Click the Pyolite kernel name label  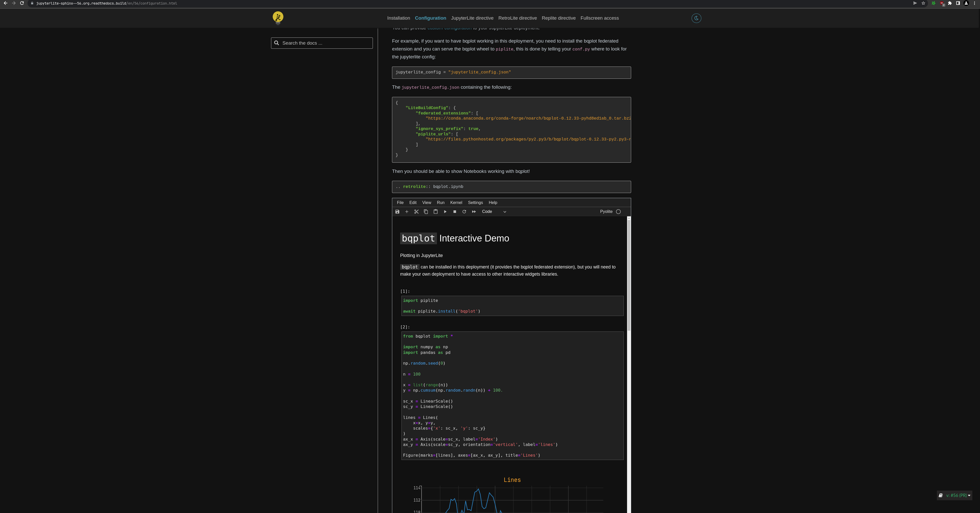click(x=606, y=212)
